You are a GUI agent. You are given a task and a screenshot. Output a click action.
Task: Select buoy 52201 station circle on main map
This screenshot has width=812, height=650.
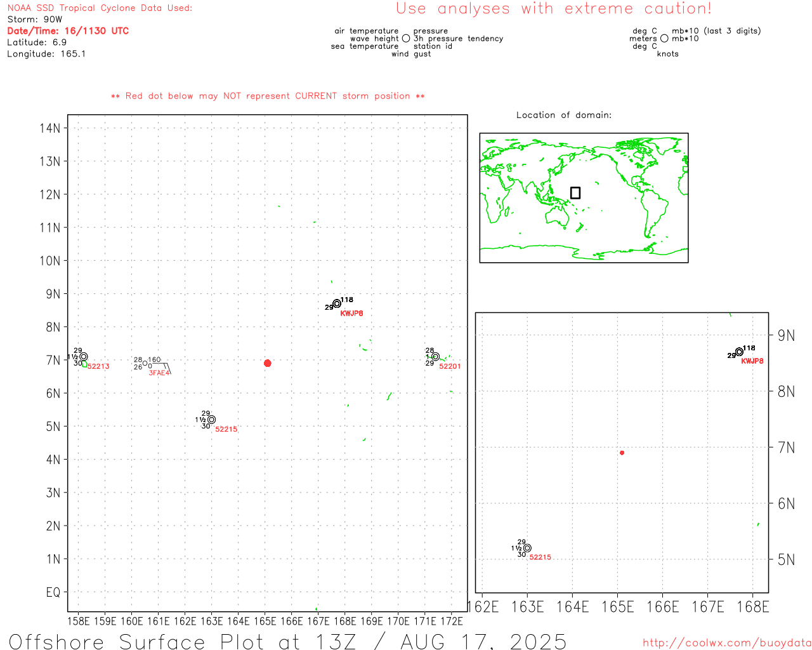coord(436,357)
